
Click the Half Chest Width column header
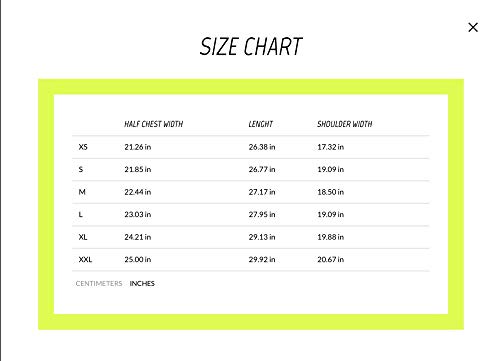(154, 124)
